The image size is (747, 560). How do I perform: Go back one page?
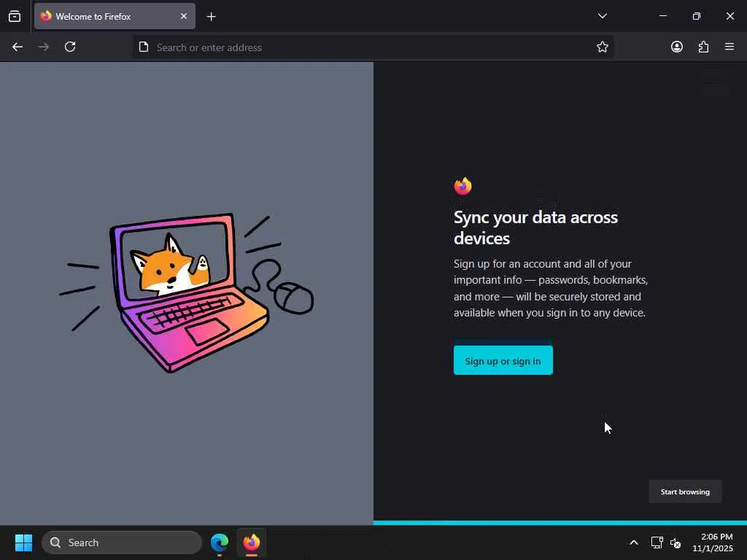click(18, 47)
